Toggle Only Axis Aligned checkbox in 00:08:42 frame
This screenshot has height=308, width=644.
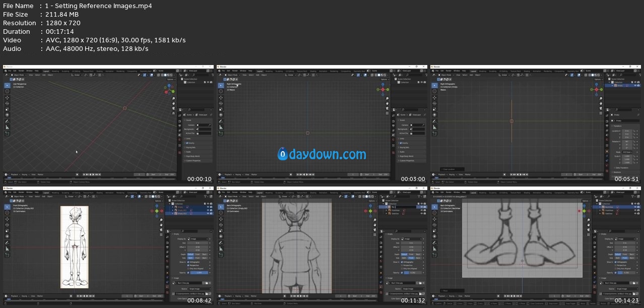click(x=188, y=269)
